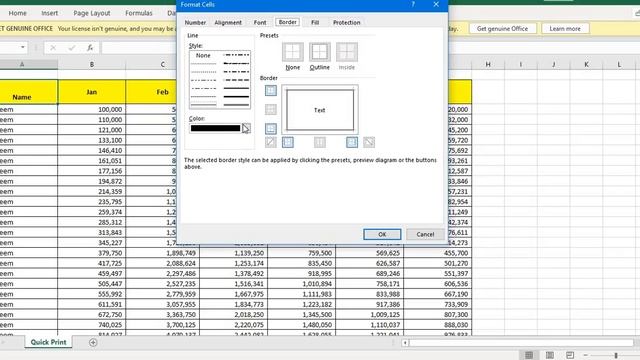Screen dimensions: 640x360
Task: Click the formula bar cancel X icon
Action: tap(53, 48)
